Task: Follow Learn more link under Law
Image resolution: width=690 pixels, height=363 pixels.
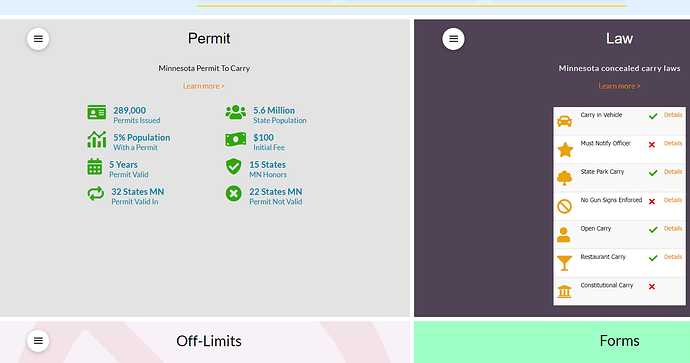Action: [619, 86]
